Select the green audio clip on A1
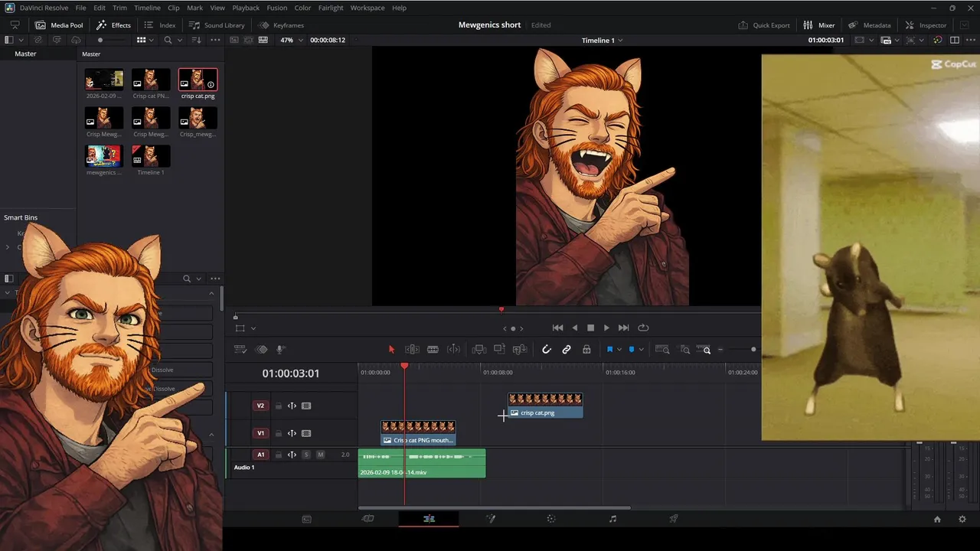Viewport: 980px width, 551px height. [422, 463]
